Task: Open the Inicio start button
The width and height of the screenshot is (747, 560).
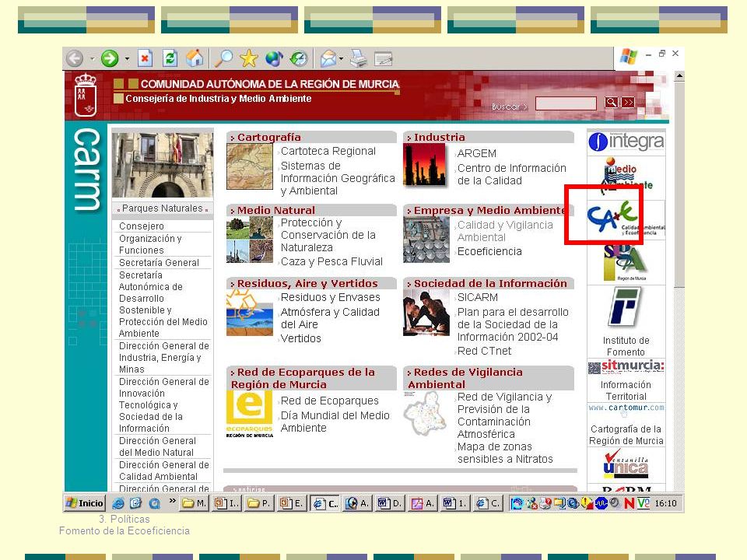Action: [x=85, y=503]
